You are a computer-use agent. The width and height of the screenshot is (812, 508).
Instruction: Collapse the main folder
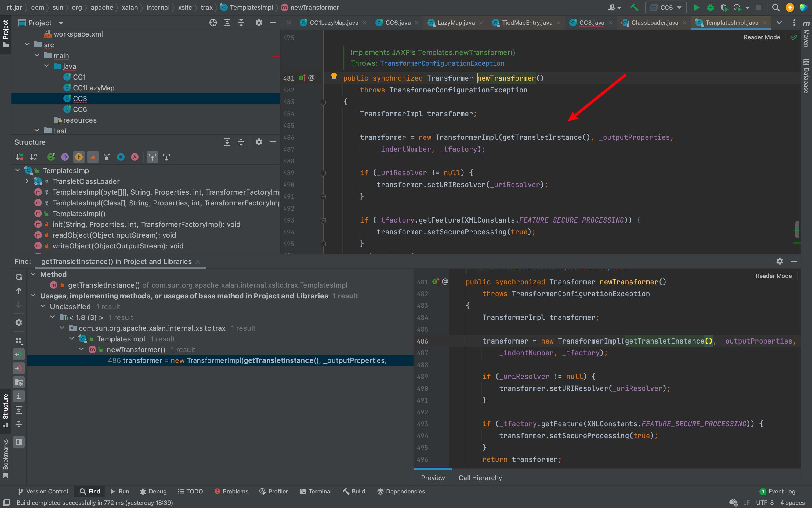tap(37, 55)
